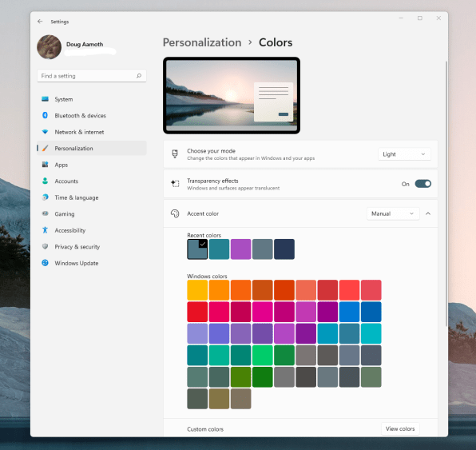
Task: Pick the bright green swatch in fourth row
Action: click(x=263, y=355)
